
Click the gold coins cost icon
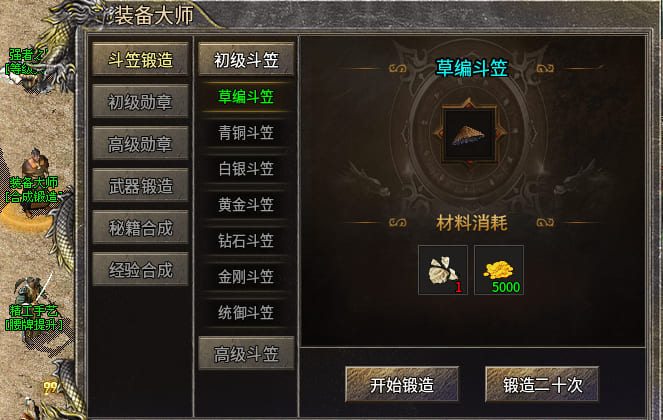point(499,270)
